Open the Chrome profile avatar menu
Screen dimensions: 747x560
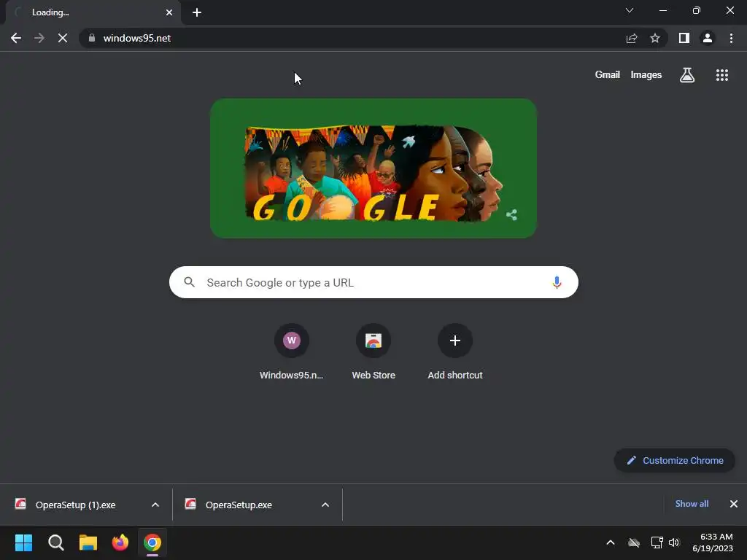click(x=708, y=38)
